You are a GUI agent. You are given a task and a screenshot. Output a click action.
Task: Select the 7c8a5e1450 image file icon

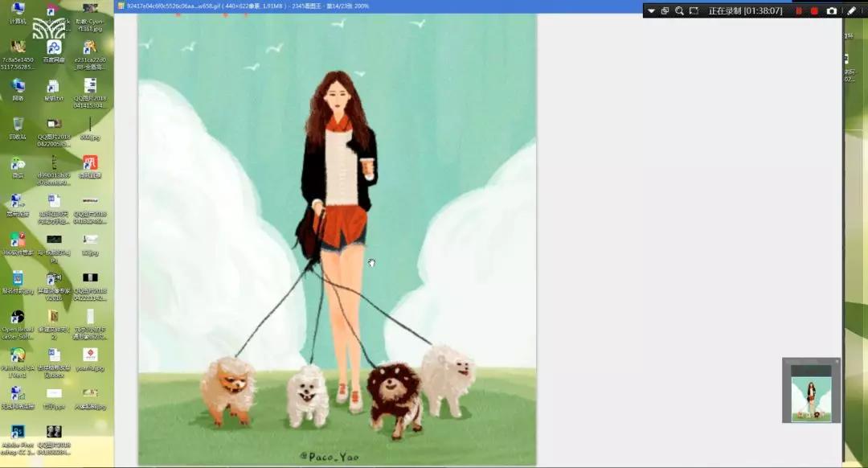click(x=18, y=55)
